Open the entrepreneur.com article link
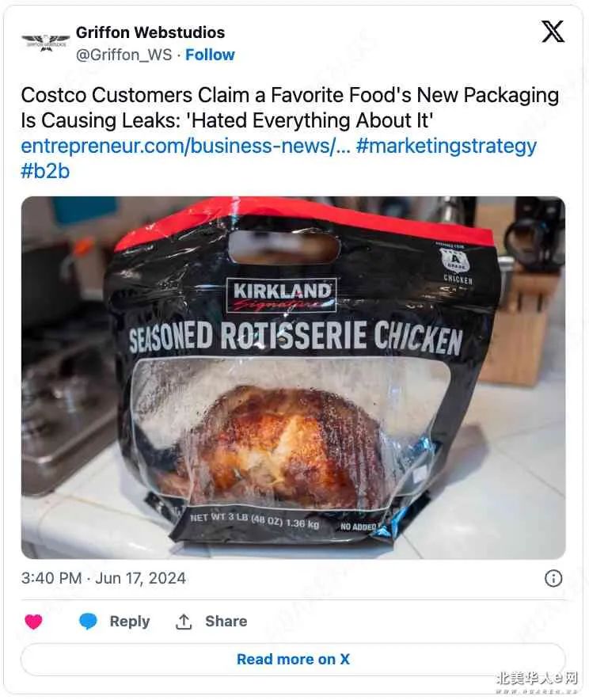589x700 pixels. click(185, 146)
